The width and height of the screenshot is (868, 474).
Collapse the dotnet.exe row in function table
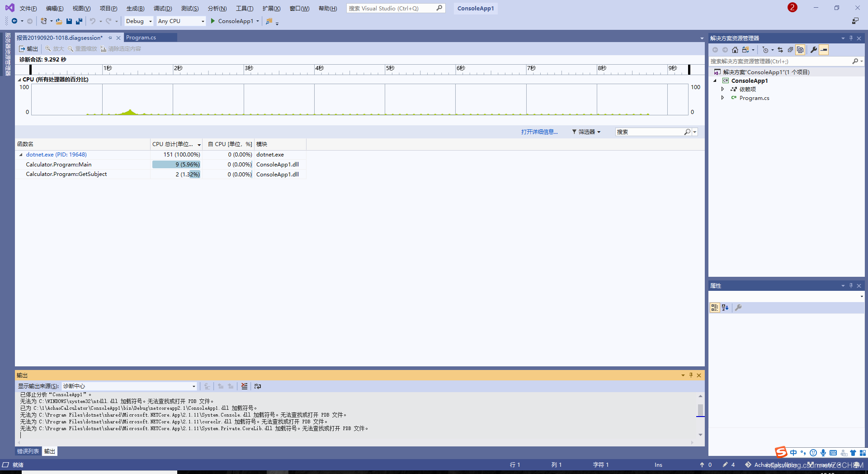[x=21, y=155]
